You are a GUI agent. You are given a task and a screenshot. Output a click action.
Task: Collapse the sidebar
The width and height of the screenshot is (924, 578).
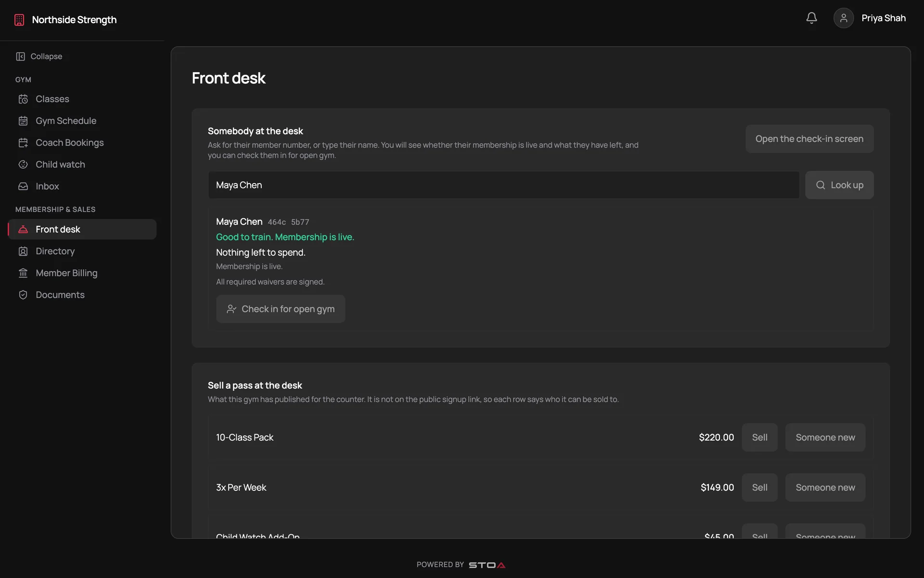point(39,56)
